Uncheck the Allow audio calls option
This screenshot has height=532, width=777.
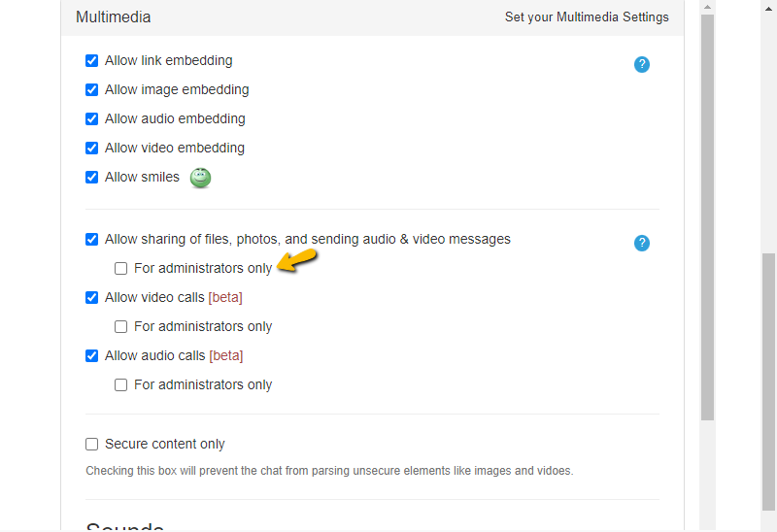click(x=92, y=355)
